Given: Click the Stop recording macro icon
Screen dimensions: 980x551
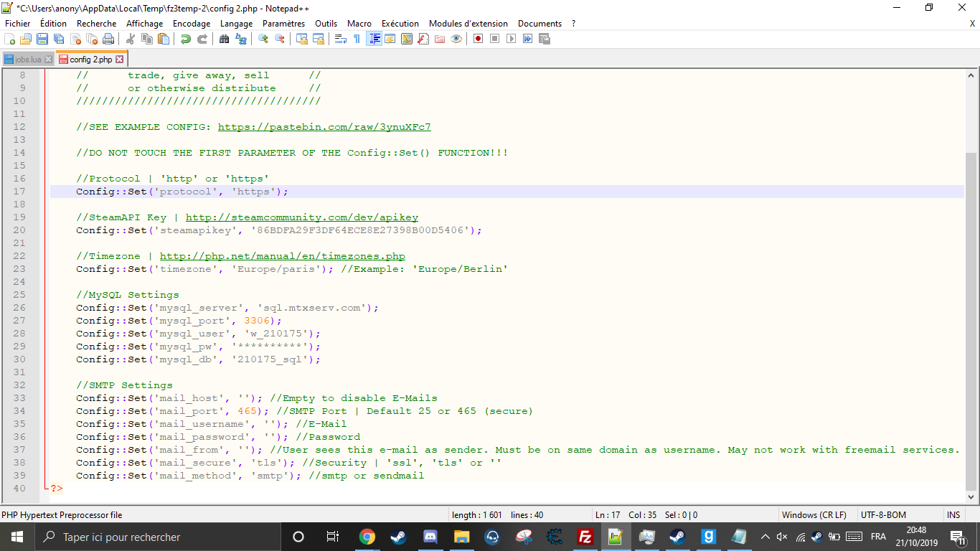Looking at the screenshot, I should [494, 39].
